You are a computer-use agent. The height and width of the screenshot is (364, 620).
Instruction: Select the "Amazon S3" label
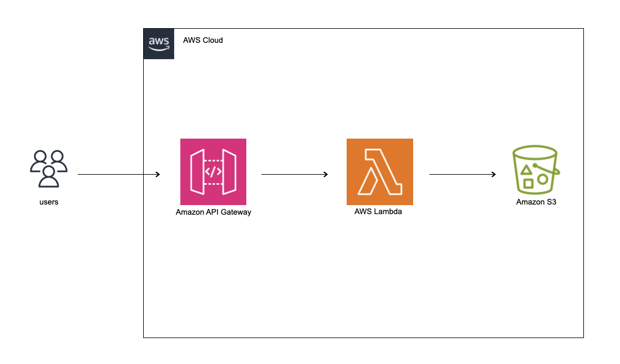536,202
